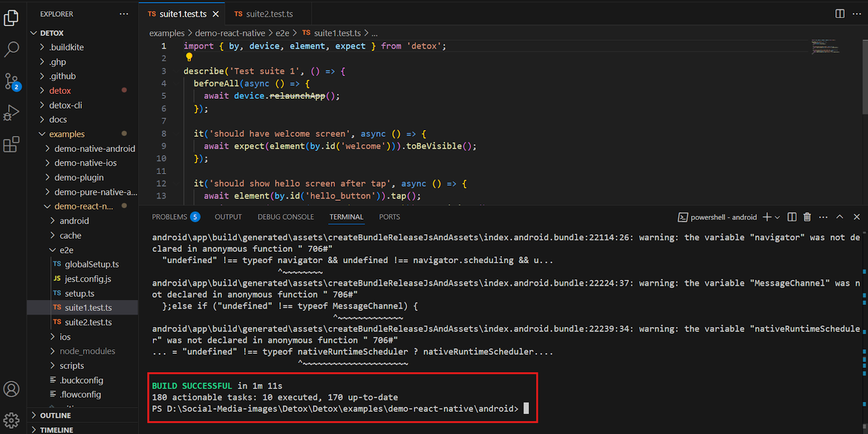Image resolution: width=868 pixels, height=434 pixels.
Task: Open the Search view in activity bar
Action: pyautogui.click(x=11, y=50)
